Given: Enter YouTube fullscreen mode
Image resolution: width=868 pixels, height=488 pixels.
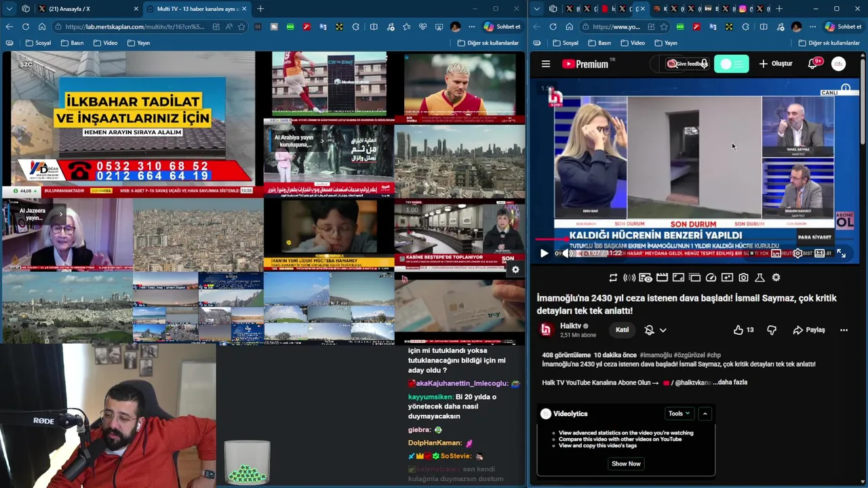Looking at the screenshot, I should click(x=842, y=253).
